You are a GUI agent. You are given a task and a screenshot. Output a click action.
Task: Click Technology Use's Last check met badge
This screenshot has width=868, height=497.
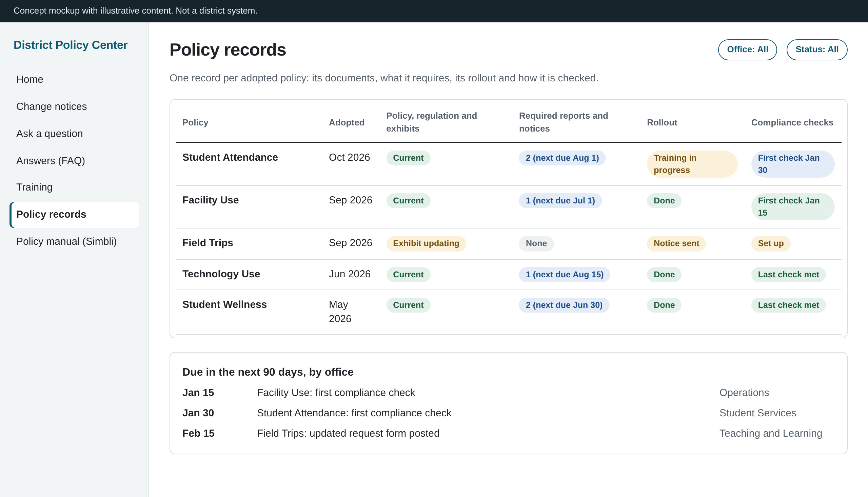point(788,275)
